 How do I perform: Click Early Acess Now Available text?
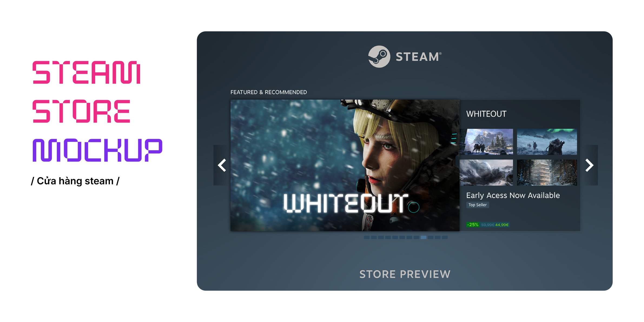(x=513, y=195)
